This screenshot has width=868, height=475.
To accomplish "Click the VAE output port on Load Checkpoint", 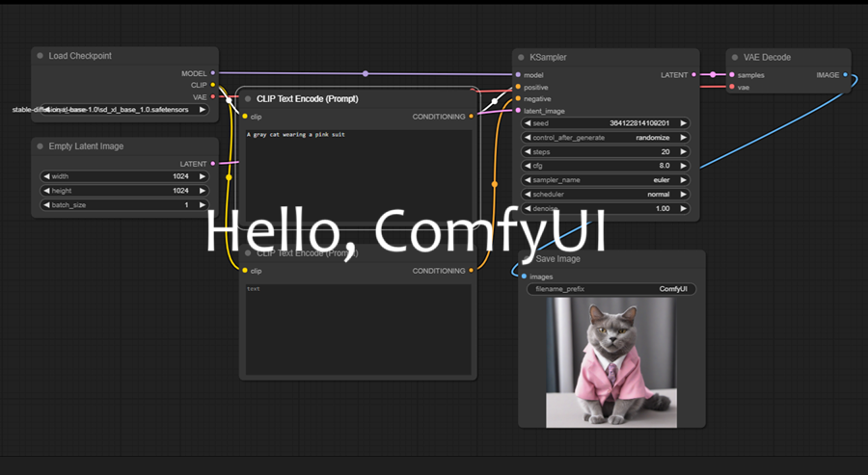I will (x=212, y=96).
